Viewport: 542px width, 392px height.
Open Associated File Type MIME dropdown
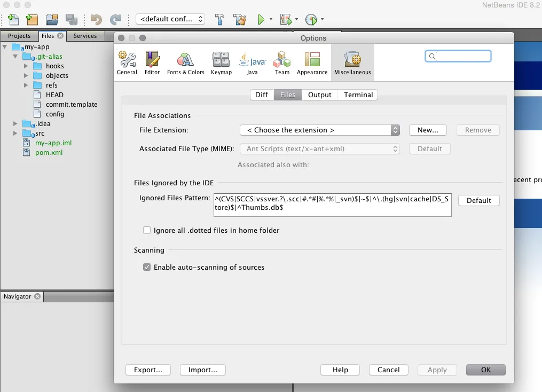[x=320, y=148]
